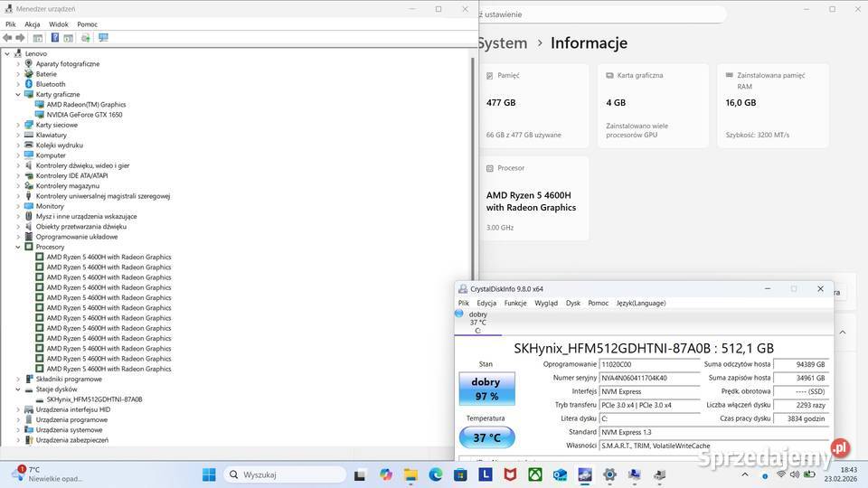Click serial number field NYA4N060411704K40
The height and width of the screenshot is (488, 868).
click(650, 378)
